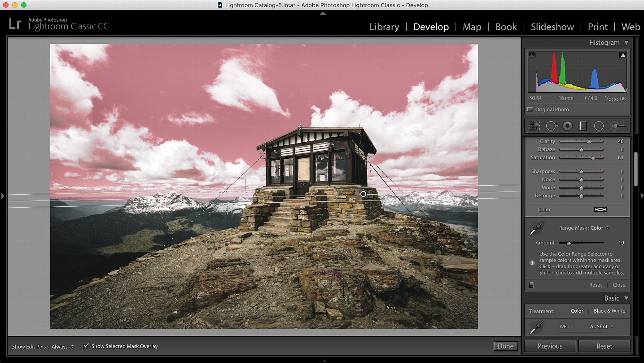Select the Adjustment Brush tool
The height and width of the screenshot is (363, 644).
coord(618,126)
